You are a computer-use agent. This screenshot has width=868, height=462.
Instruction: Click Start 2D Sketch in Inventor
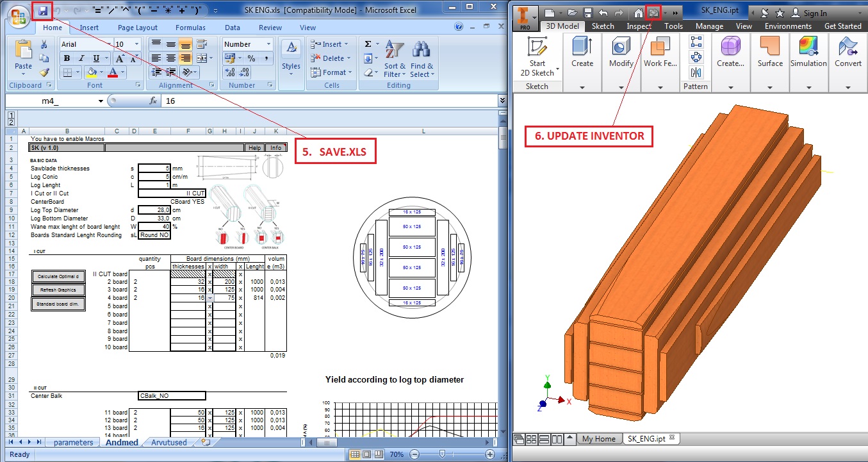tap(539, 56)
